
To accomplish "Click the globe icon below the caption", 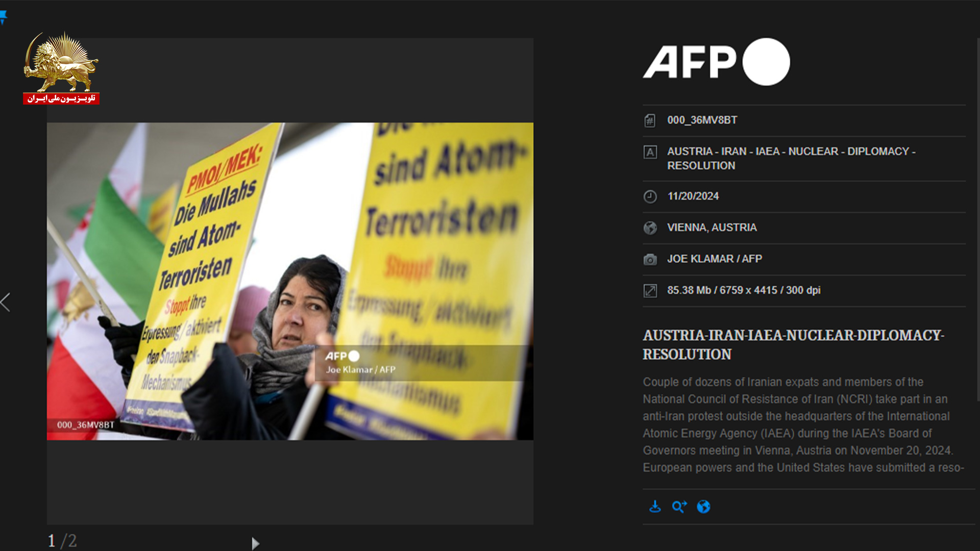I will (703, 507).
